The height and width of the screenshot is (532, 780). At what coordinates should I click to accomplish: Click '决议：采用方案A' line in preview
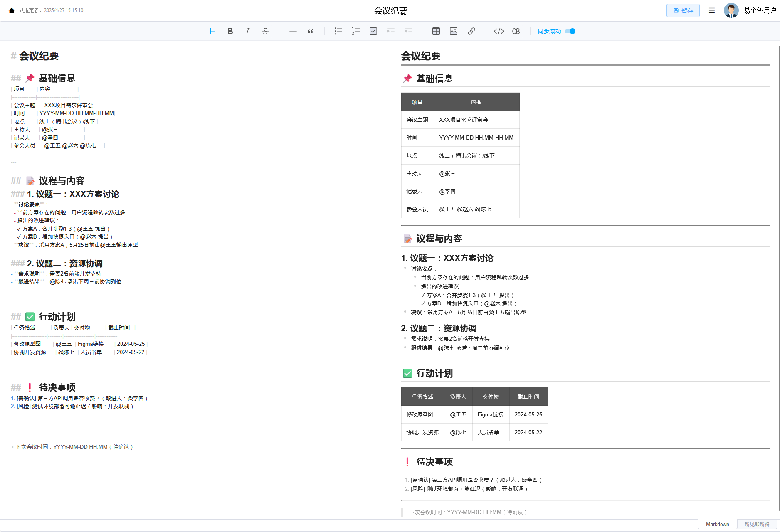pos(469,312)
